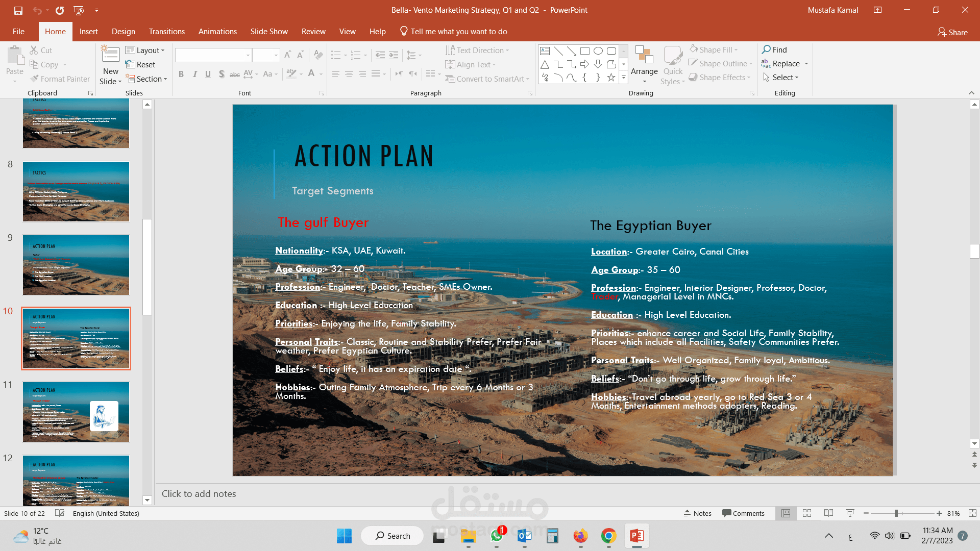Viewport: 980px width, 551px height.
Task: Align paragraph text to the left
Action: (336, 74)
